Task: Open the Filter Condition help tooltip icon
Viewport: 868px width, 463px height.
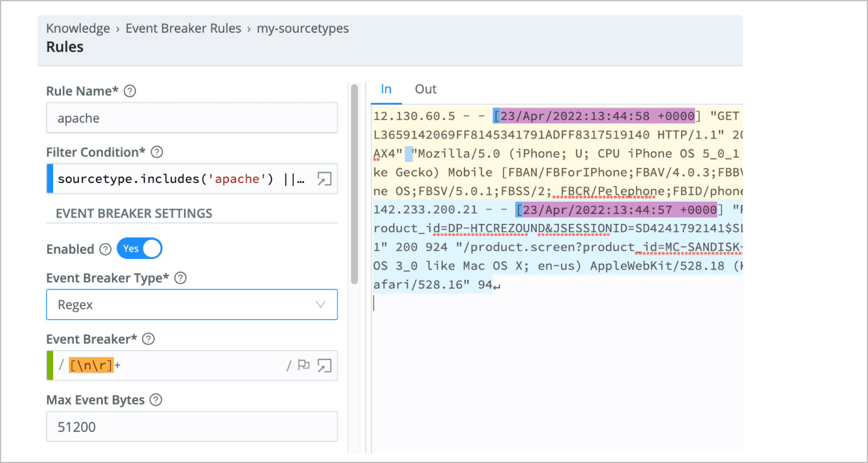Action: coord(156,152)
